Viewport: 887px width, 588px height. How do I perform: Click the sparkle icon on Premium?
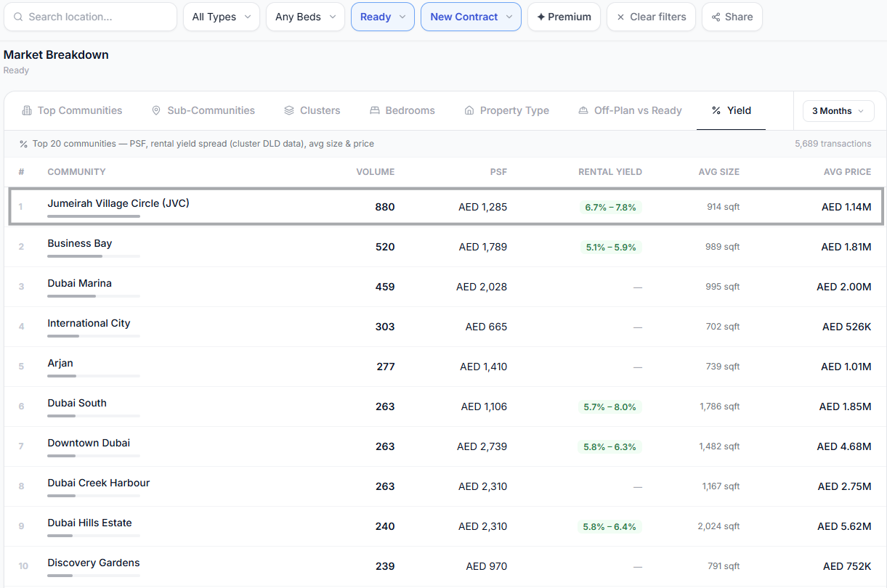click(540, 17)
